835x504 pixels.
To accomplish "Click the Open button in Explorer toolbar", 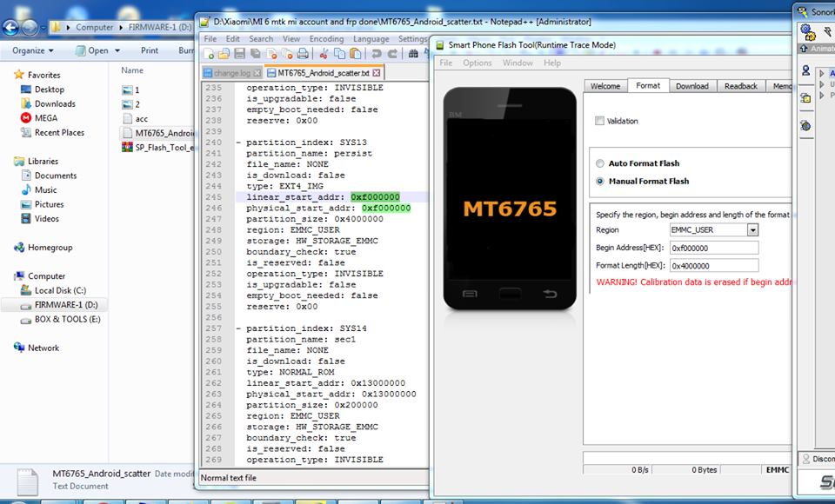I will coord(92,50).
